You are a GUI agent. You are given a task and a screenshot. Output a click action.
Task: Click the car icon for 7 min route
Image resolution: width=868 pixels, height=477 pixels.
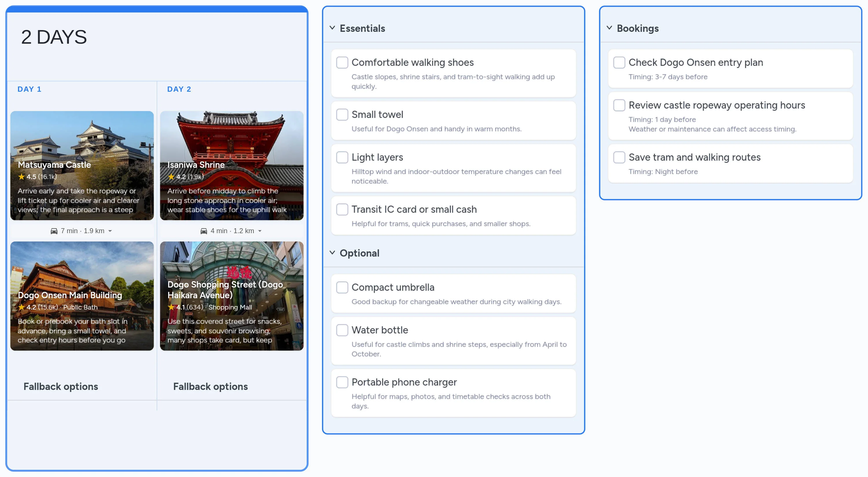click(54, 231)
